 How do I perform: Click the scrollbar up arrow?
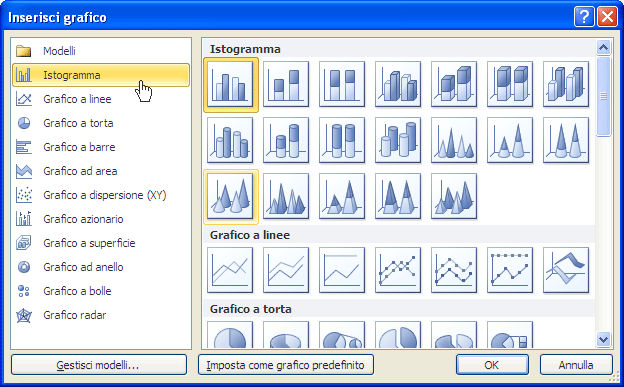pyautogui.click(x=603, y=48)
